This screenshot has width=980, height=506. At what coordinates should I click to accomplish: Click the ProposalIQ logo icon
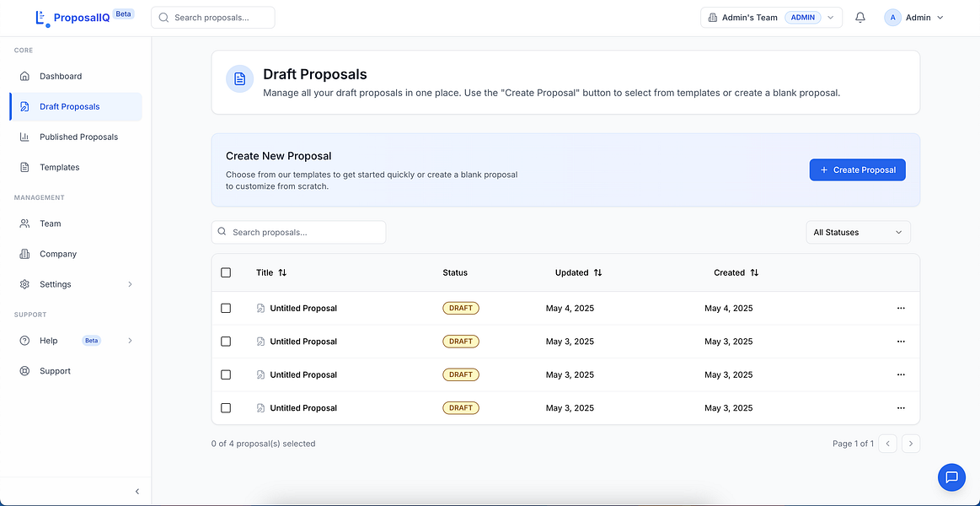point(42,18)
